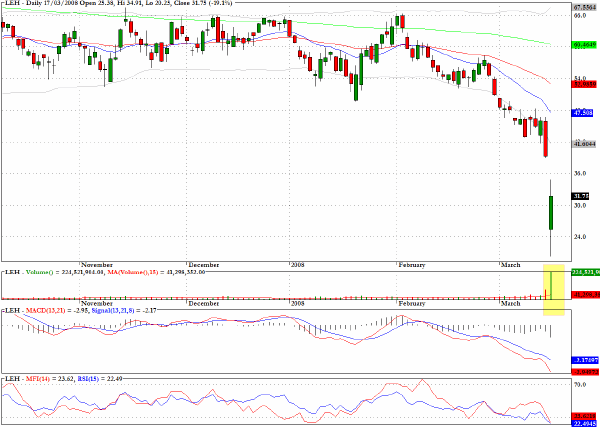The height and width of the screenshot is (427, 600).
Task: Click November label under the price chart
Action: [x=97, y=265]
